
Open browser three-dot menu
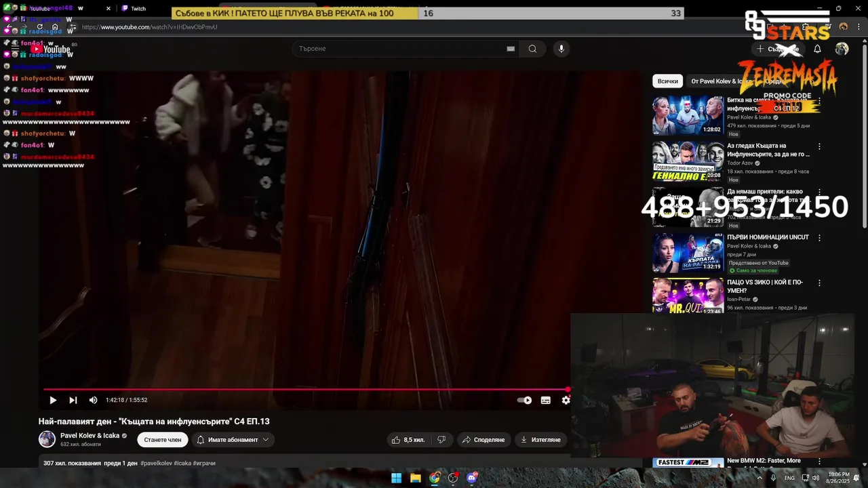(x=858, y=27)
